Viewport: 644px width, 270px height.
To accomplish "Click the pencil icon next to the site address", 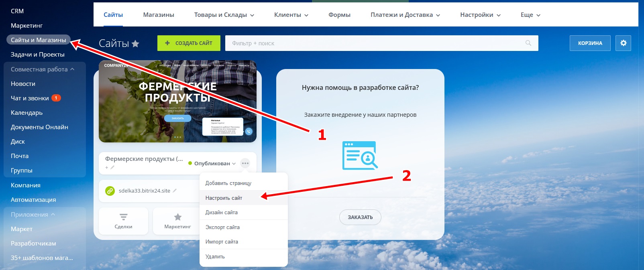I will [175, 191].
